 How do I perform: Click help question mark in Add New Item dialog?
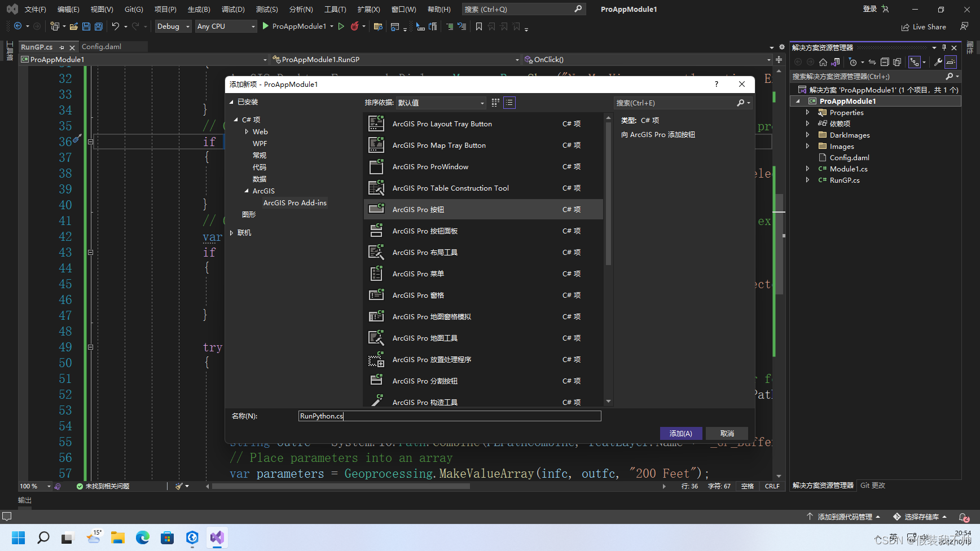[717, 84]
